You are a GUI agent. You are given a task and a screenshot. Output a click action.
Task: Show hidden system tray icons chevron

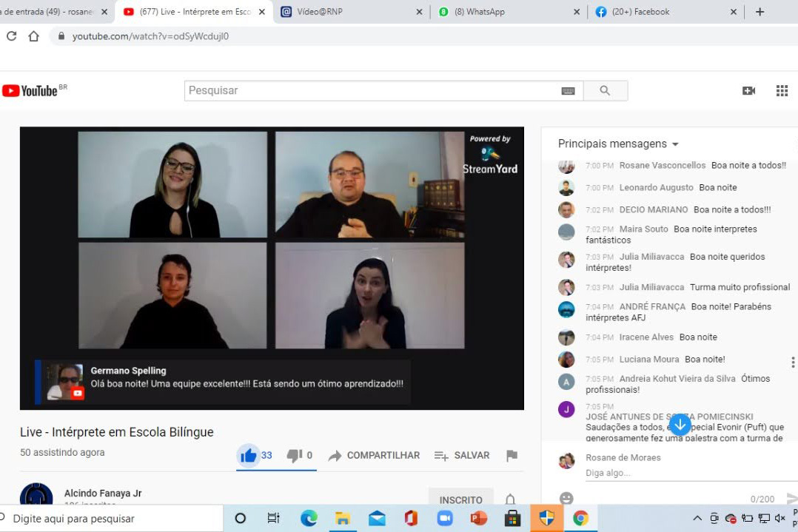coord(697,518)
